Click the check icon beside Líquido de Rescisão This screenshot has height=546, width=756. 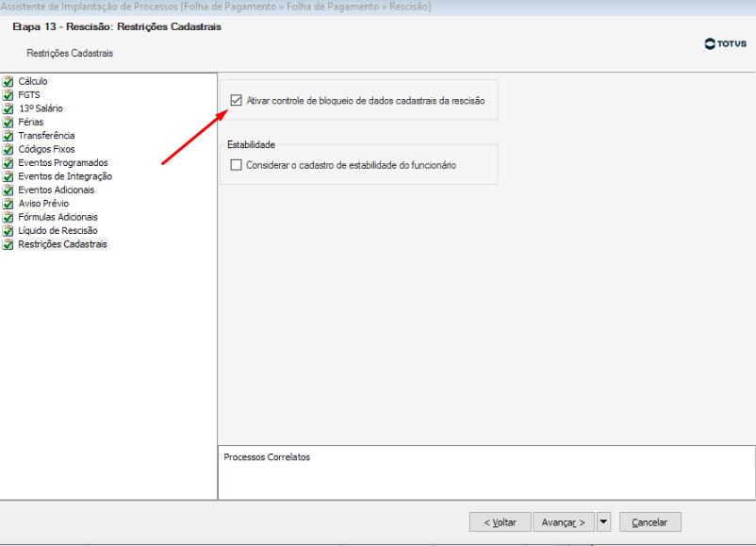[x=8, y=230]
